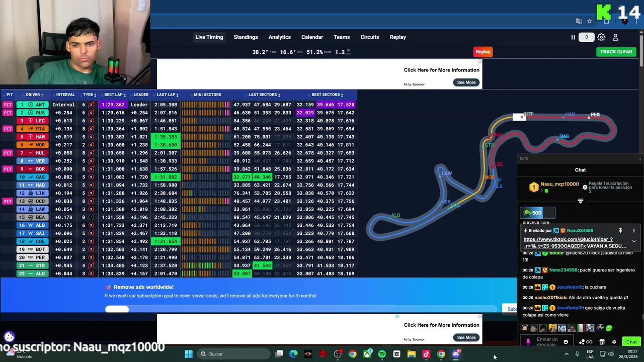Click the best lap time 1:29.362
Screen dimensions: 644x362
113,105
